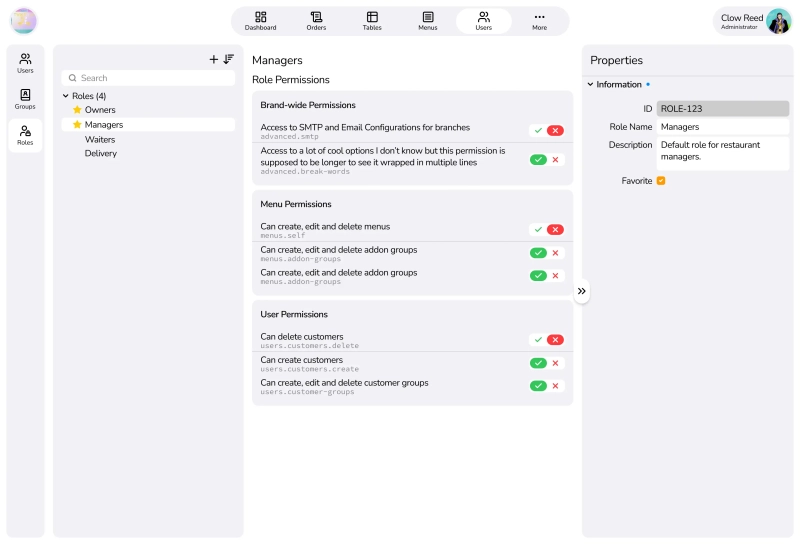
Task: Toggle the users.customers.create permission switch
Action: tap(547, 363)
